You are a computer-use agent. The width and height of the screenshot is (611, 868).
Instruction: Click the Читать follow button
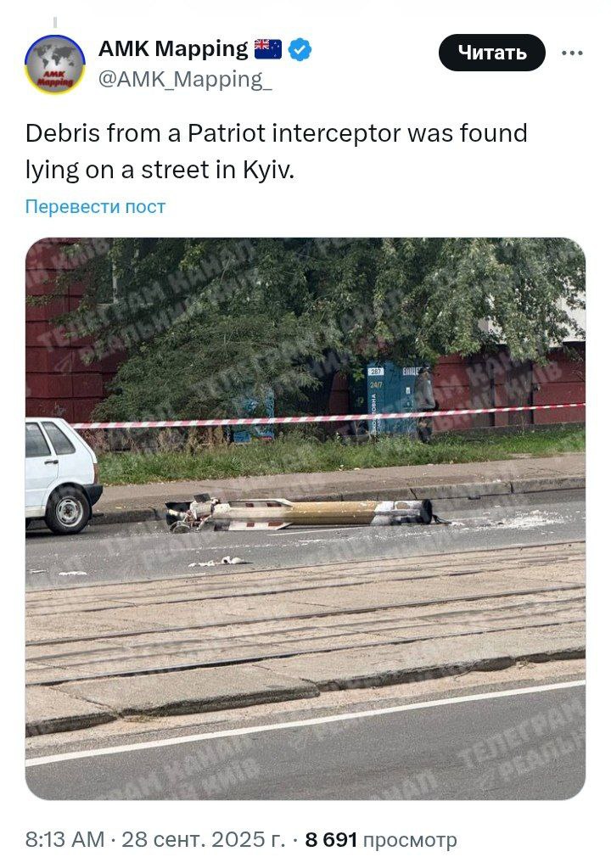point(492,53)
